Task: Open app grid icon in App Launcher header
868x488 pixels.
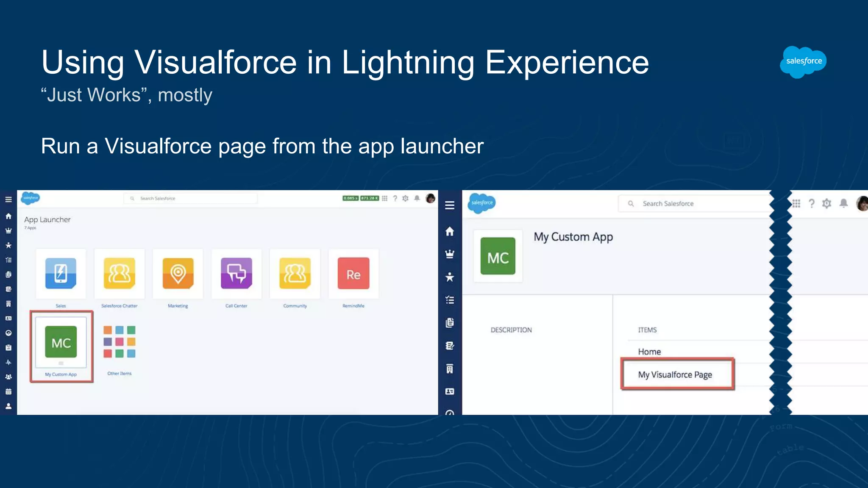Action: [384, 198]
